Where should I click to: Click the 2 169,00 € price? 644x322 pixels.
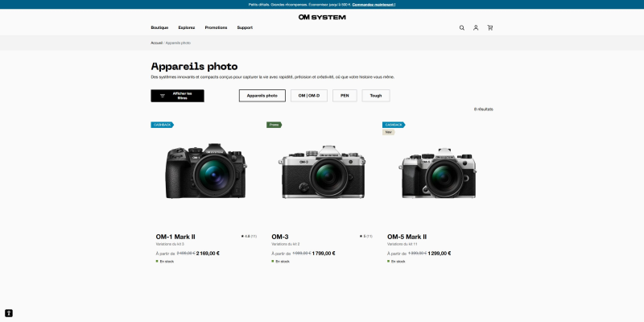point(208,254)
